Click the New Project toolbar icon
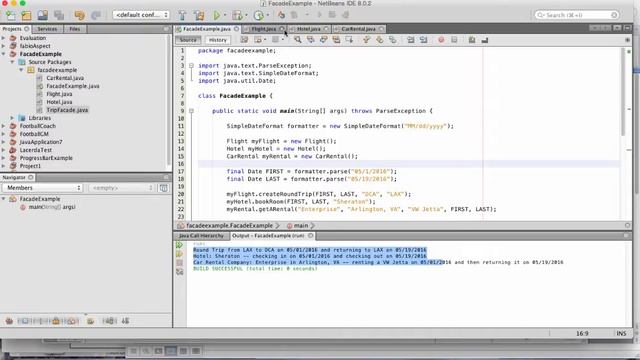Screen dimensions: 640x360 click(27, 16)
